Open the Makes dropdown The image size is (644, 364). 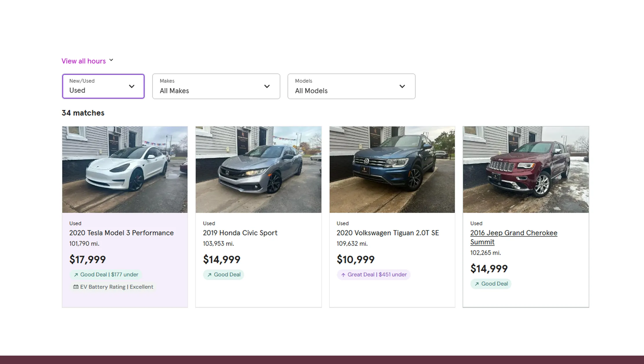(216, 86)
